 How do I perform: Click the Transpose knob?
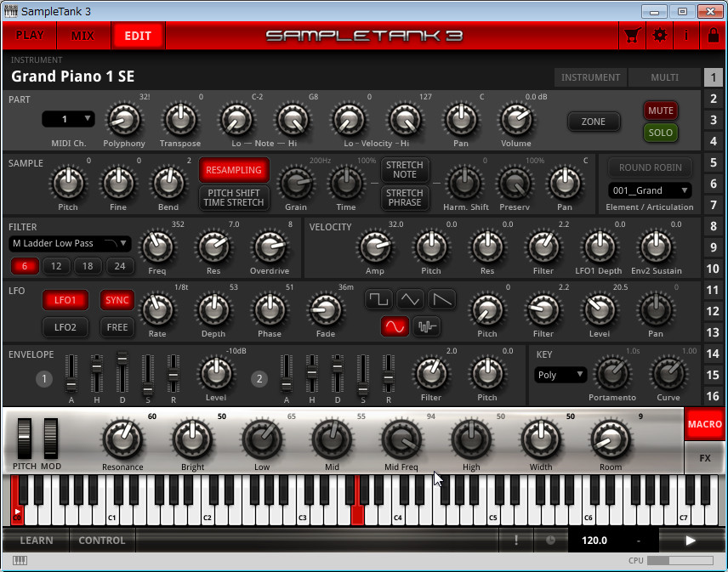[180, 120]
